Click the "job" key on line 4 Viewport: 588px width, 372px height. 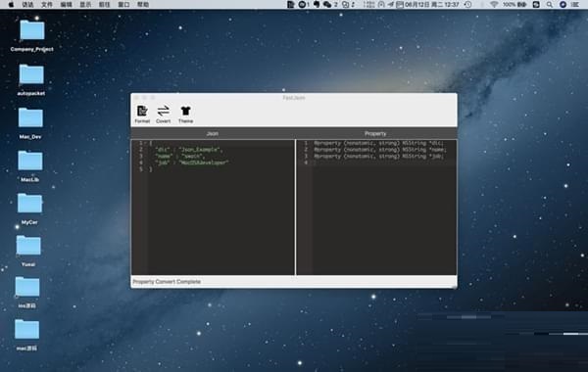coord(163,163)
